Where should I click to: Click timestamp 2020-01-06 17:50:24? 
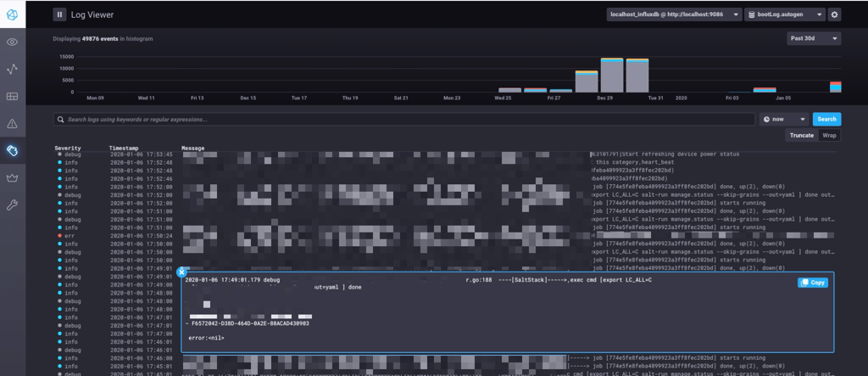(x=142, y=236)
